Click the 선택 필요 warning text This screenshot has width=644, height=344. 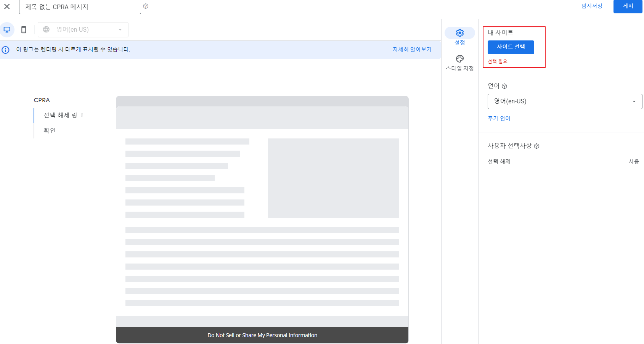(x=498, y=61)
